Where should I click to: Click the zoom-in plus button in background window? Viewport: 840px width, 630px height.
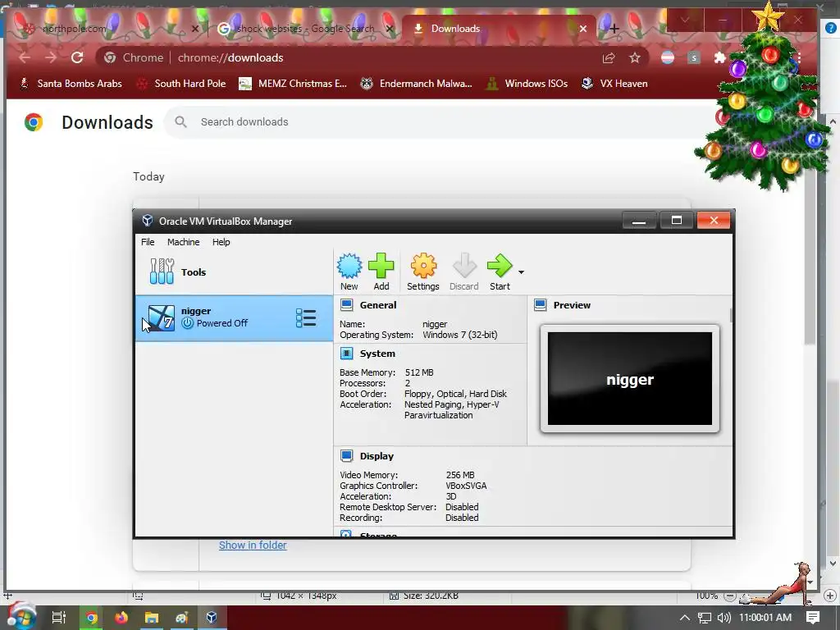(x=830, y=596)
